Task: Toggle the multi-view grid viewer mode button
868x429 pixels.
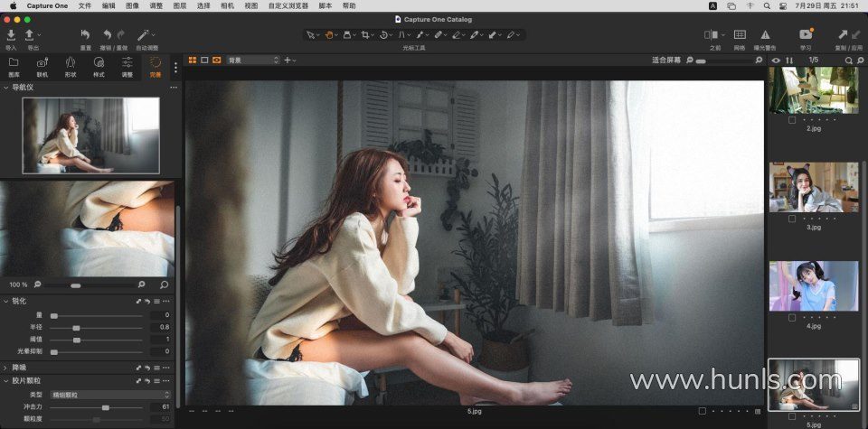Action: [193, 60]
